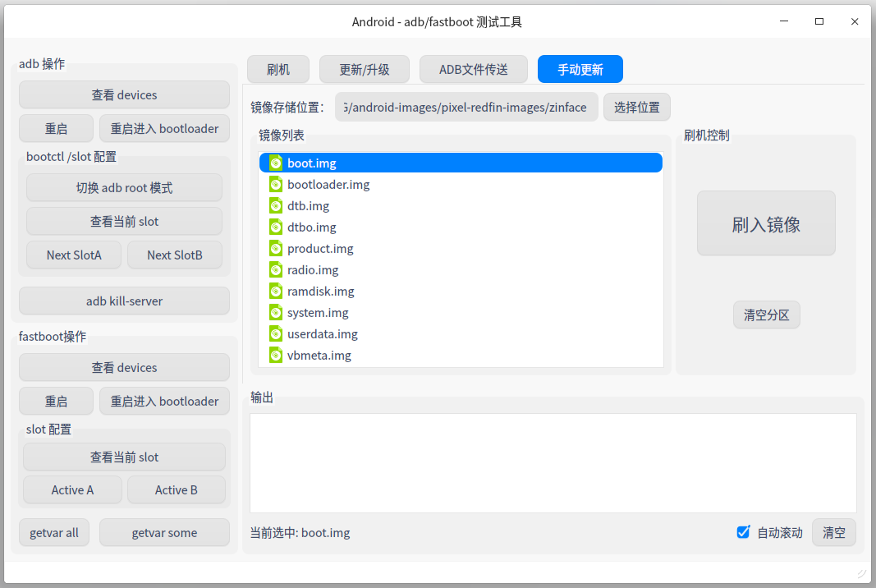
Task: Click the bootloader.img disc icon
Action: point(275,185)
